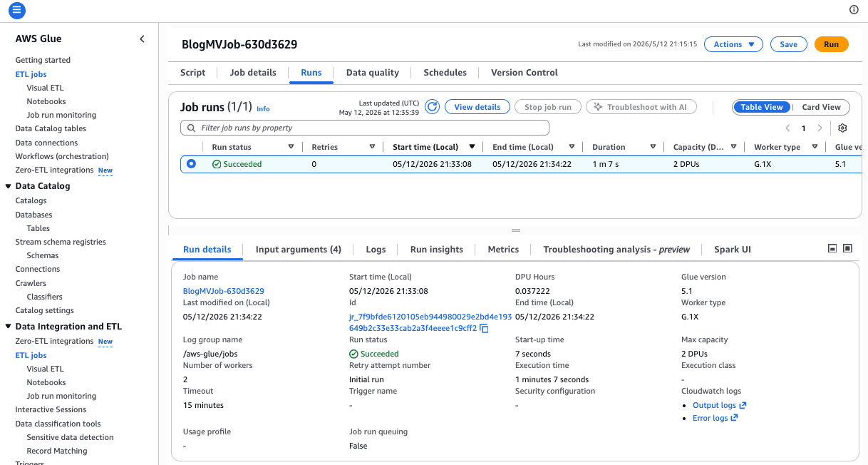Dock run details panel to bottom
Viewport: 868px width, 465px height.
[832, 248]
